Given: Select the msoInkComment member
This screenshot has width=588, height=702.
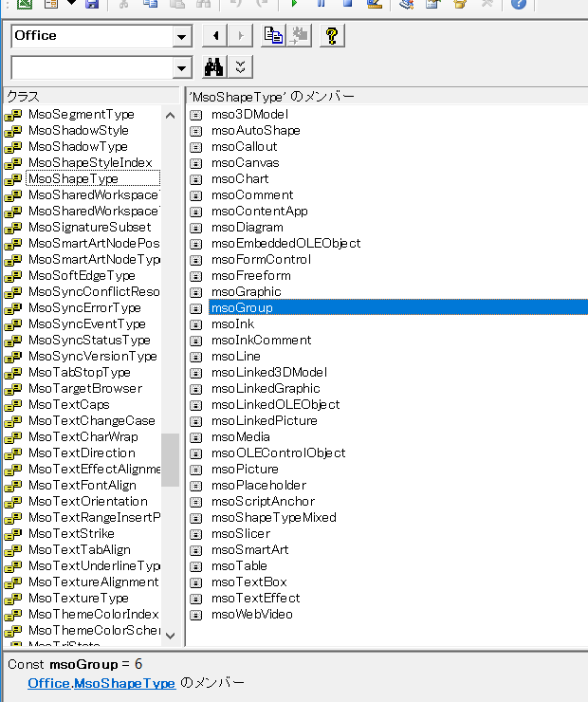Looking at the screenshot, I should click(x=262, y=341).
